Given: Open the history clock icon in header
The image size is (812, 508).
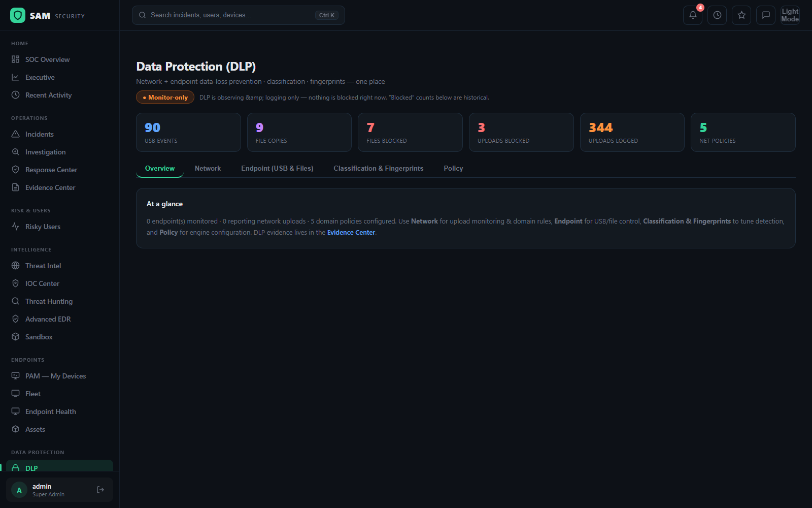Looking at the screenshot, I should point(717,15).
